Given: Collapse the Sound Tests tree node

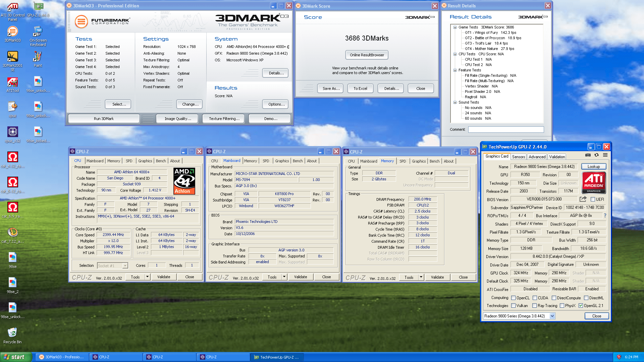Looking at the screenshot, I should 455,103.
